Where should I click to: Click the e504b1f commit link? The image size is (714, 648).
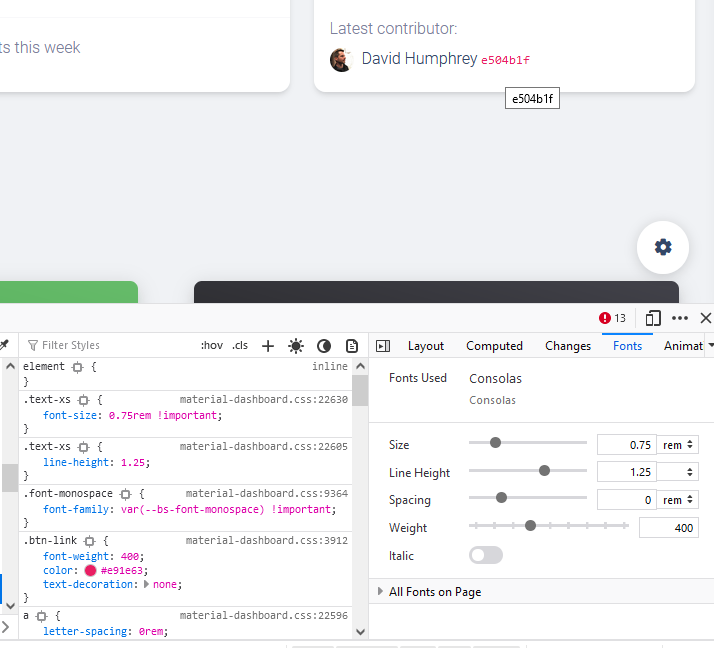[505, 60]
